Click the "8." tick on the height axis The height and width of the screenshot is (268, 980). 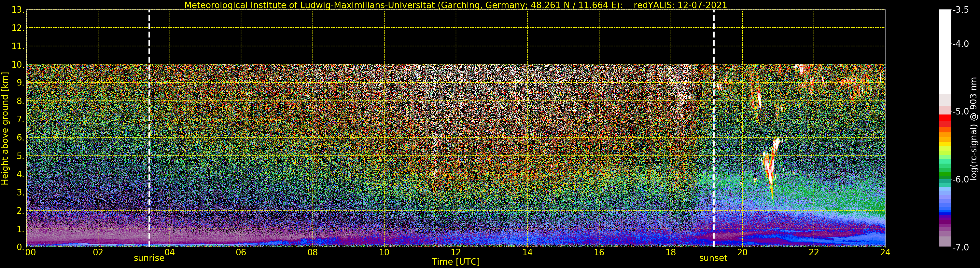21,101
